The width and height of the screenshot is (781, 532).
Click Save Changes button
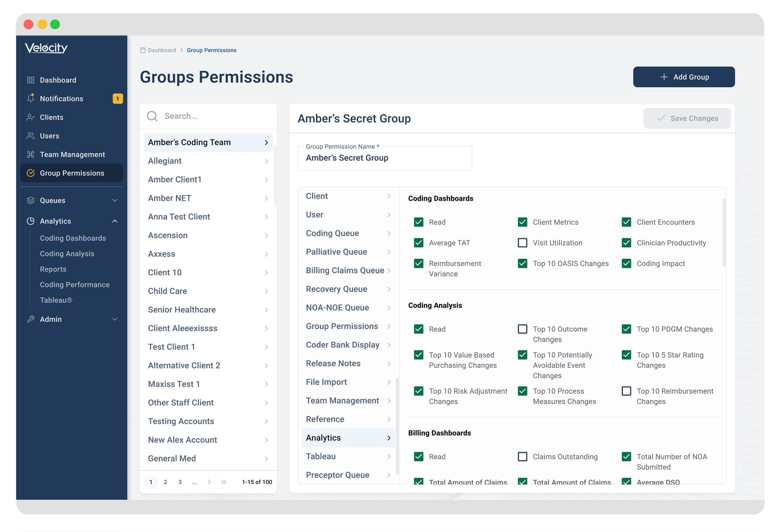click(688, 118)
